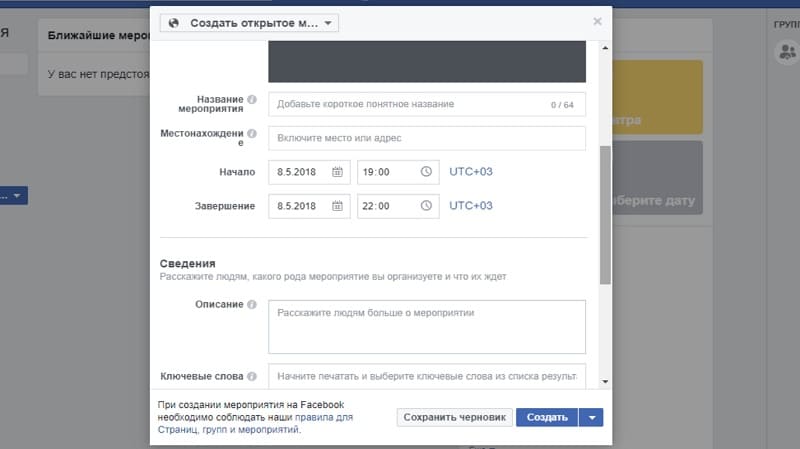Click the groups people icon at top right
This screenshot has height=449, width=800.
[786, 54]
